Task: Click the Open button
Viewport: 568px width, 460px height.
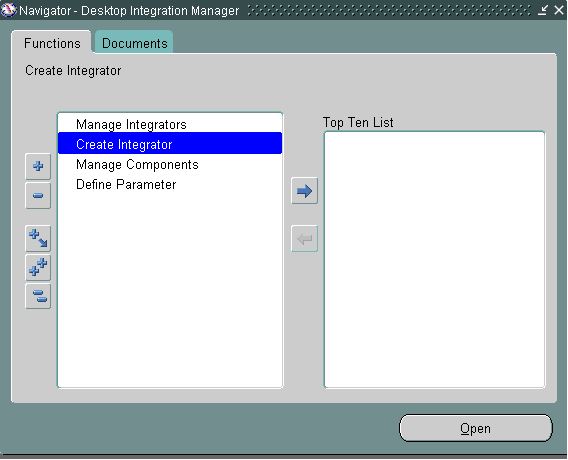Action: [476, 428]
